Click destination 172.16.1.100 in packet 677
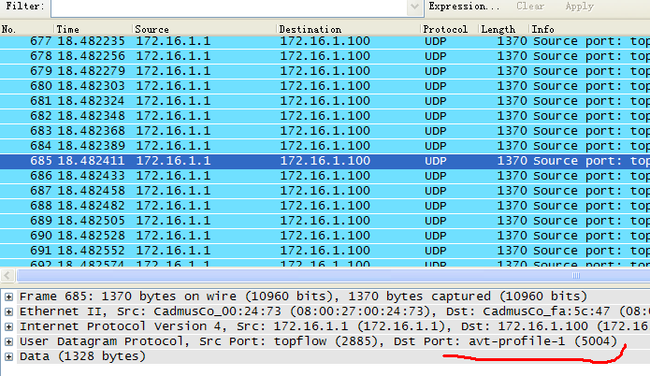 tap(325, 41)
